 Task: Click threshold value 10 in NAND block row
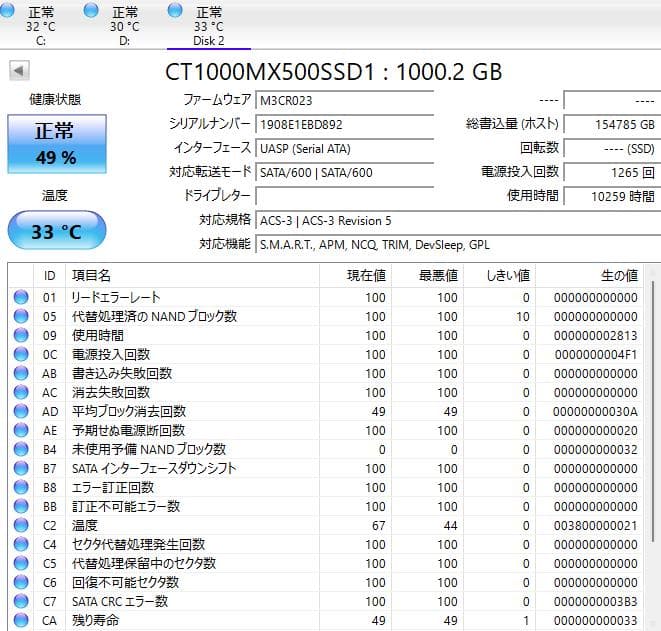(x=523, y=317)
